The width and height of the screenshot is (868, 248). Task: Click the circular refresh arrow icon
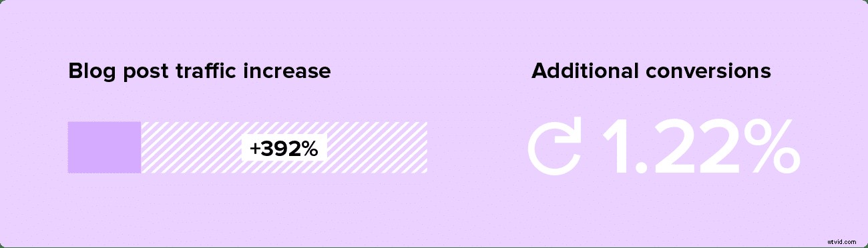pyautogui.click(x=556, y=147)
